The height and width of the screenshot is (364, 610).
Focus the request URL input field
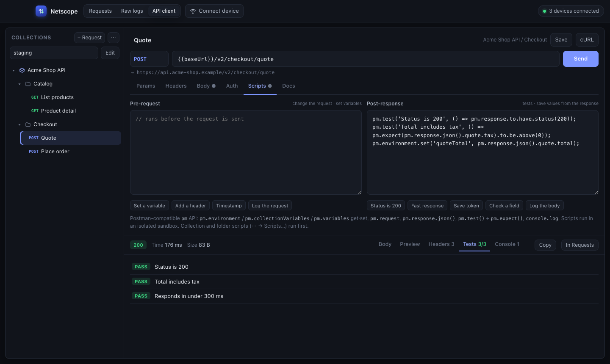[366, 59]
